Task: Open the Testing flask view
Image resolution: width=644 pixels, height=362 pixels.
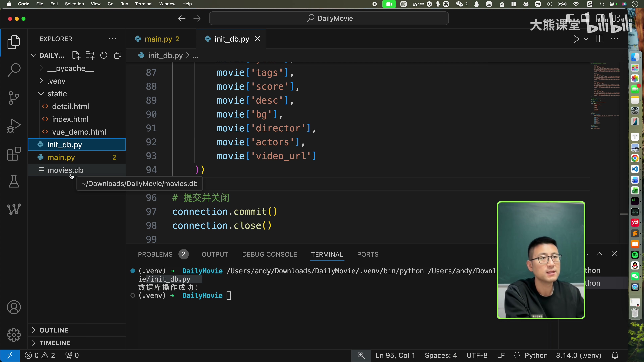Action: pos(14,181)
